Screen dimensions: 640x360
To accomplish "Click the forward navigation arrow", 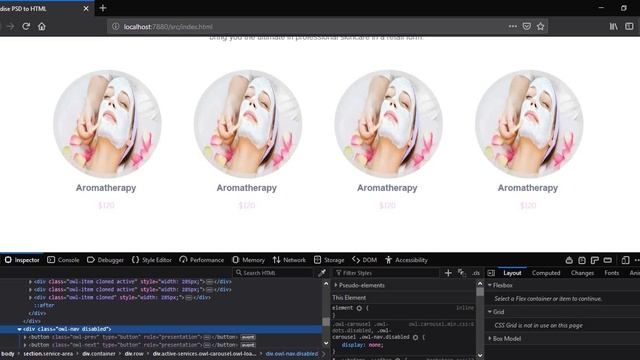I will tap(10, 27).
